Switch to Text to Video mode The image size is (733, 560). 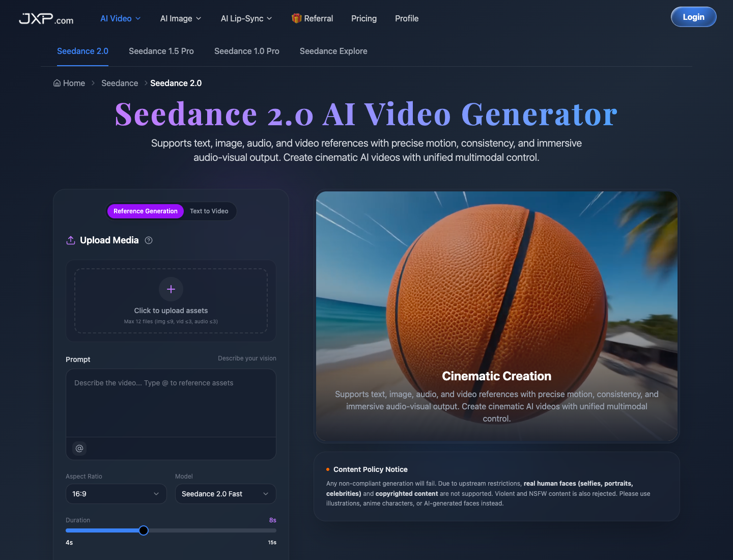[209, 211]
